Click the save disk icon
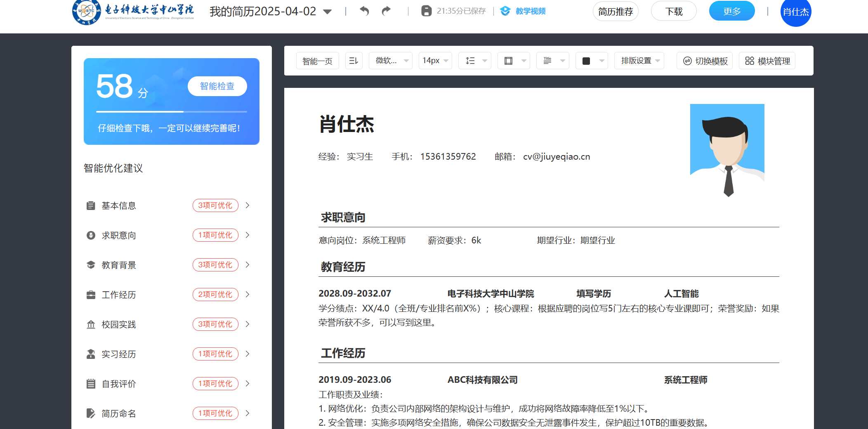Viewport: 868px width, 429px height. tap(426, 11)
